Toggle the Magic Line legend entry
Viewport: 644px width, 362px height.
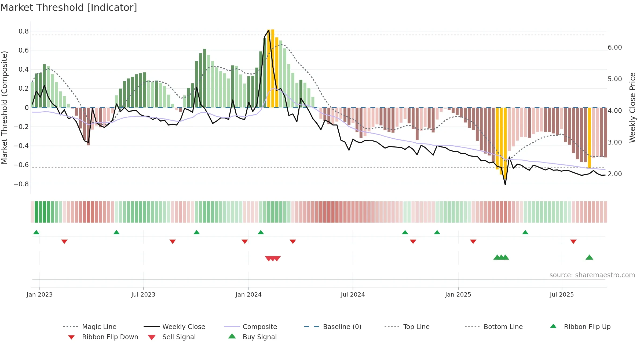click(x=90, y=327)
